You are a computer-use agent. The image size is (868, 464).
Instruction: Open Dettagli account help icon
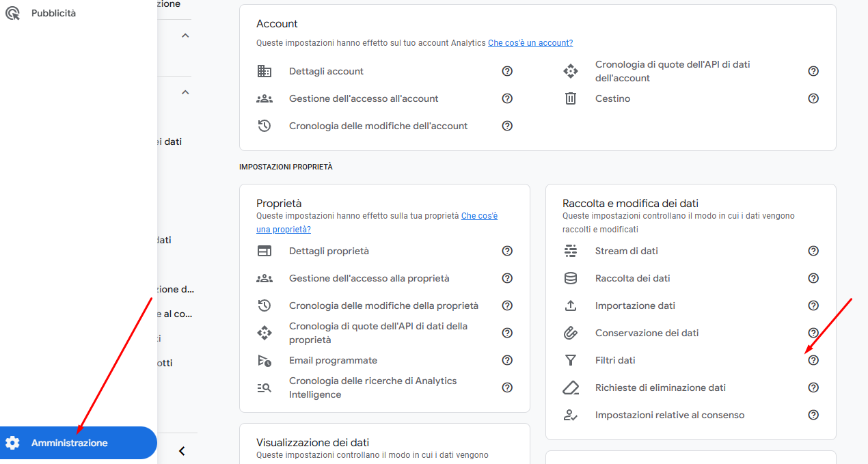click(x=507, y=71)
